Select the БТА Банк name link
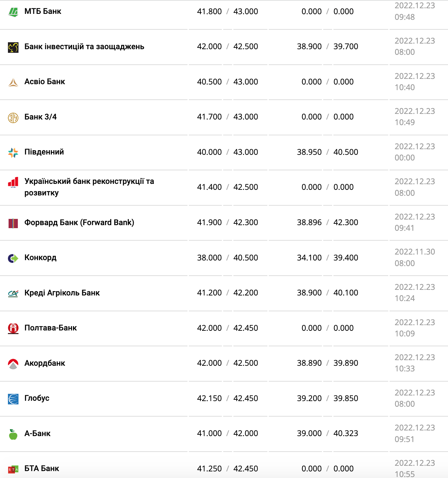The height and width of the screenshot is (478, 448). (42, 468)
